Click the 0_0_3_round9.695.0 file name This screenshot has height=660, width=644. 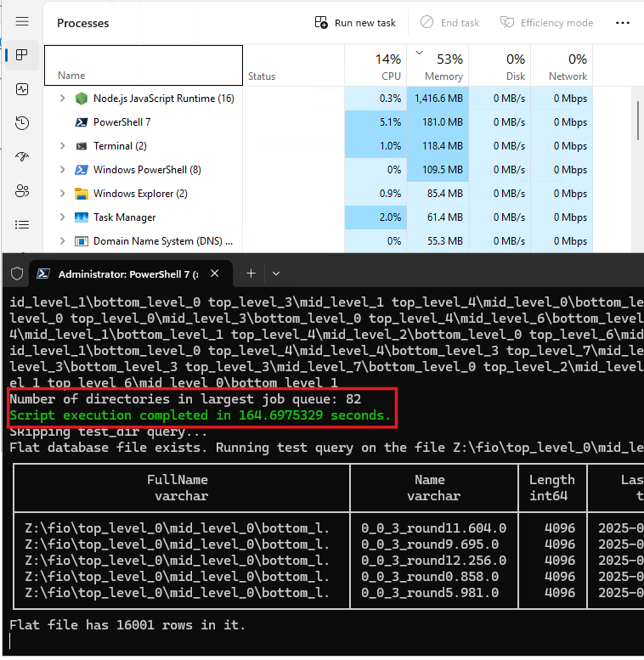430,544
